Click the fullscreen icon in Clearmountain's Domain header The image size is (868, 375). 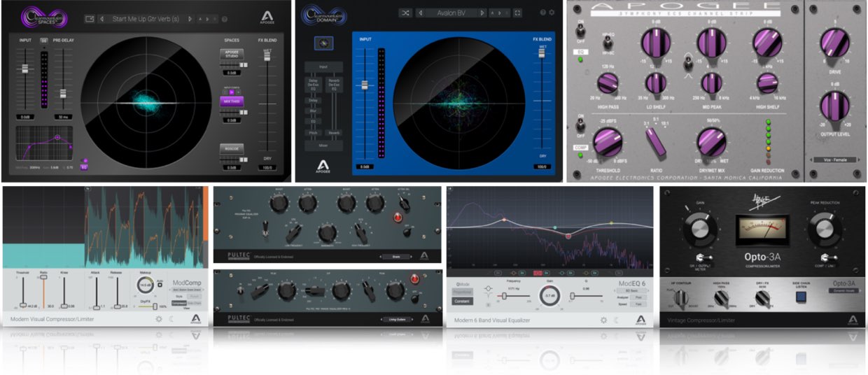click(517, 13)
